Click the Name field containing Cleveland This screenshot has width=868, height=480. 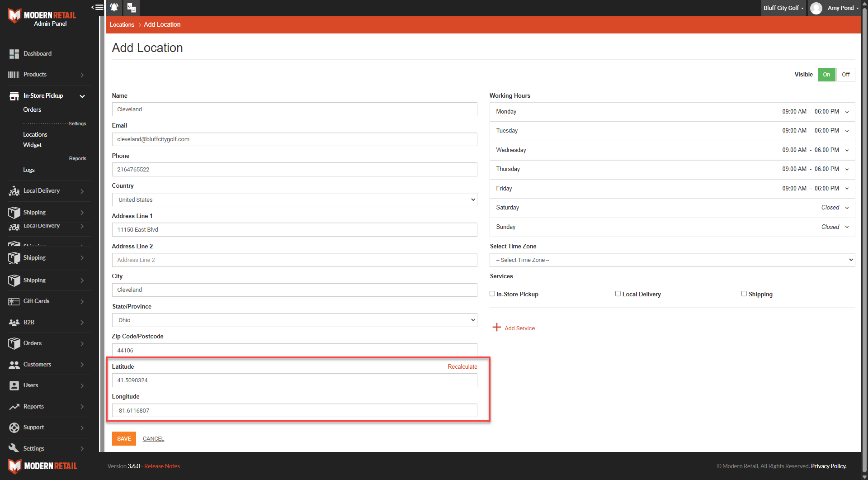[x=294, y=109]
